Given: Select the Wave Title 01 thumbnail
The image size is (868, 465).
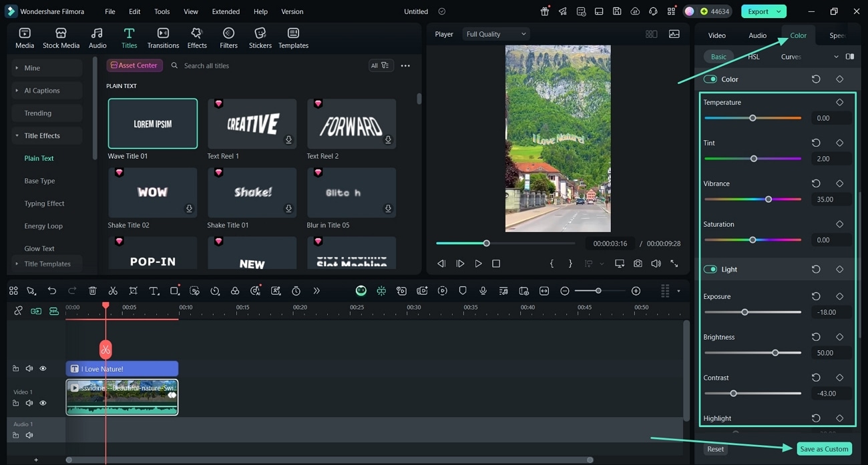Looking at the screenshot, I should coord(152,123).
